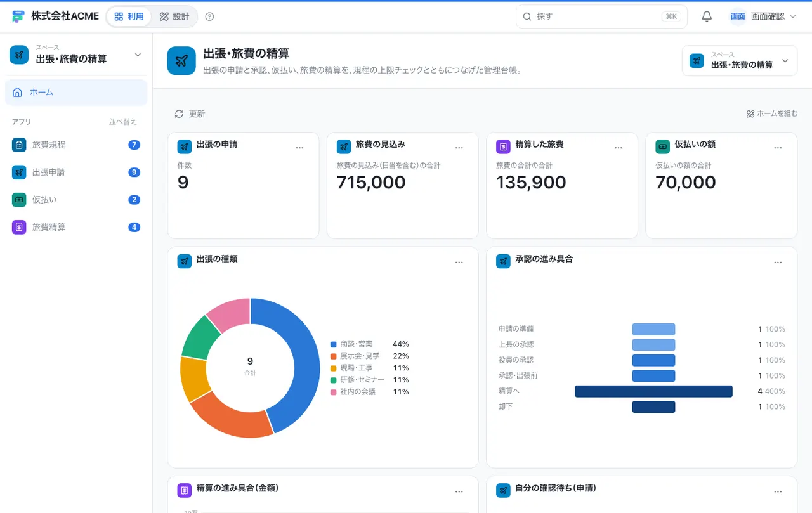Open more options on 出張の申請 card
The width and height of the screenshot is (812, 513).
tap(300, 148)
